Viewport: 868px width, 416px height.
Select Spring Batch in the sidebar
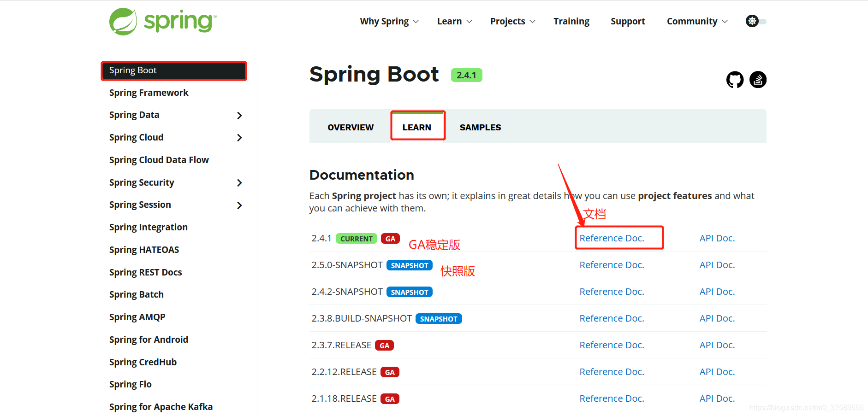pyautogui.click(x=136, y=294)
